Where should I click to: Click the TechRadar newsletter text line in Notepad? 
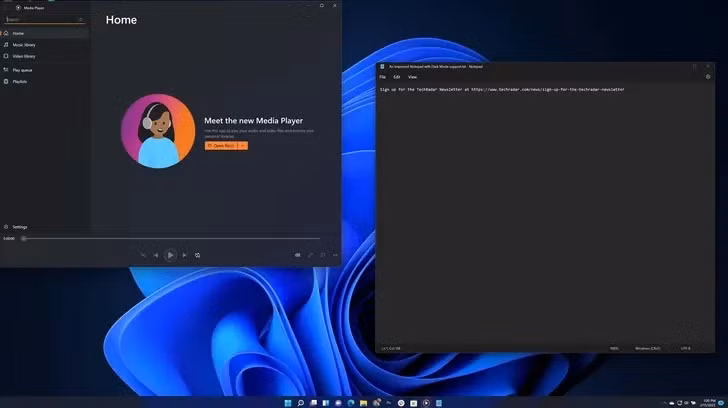(502, 90)
